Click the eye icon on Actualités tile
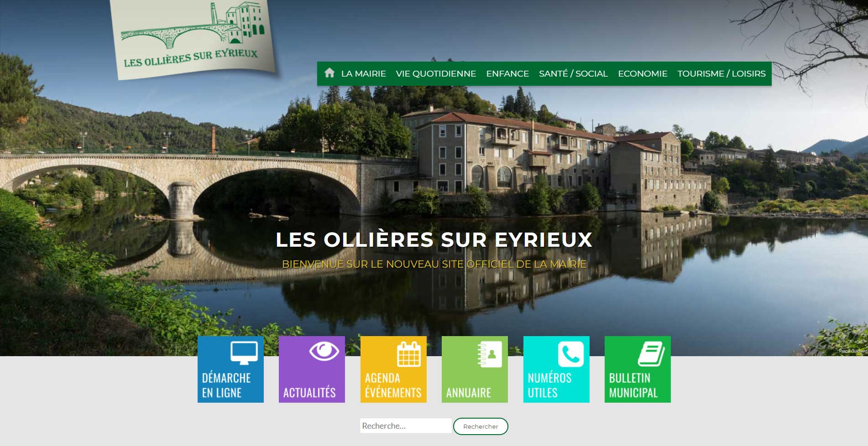 pyautogui.click(x=324, y=351)
